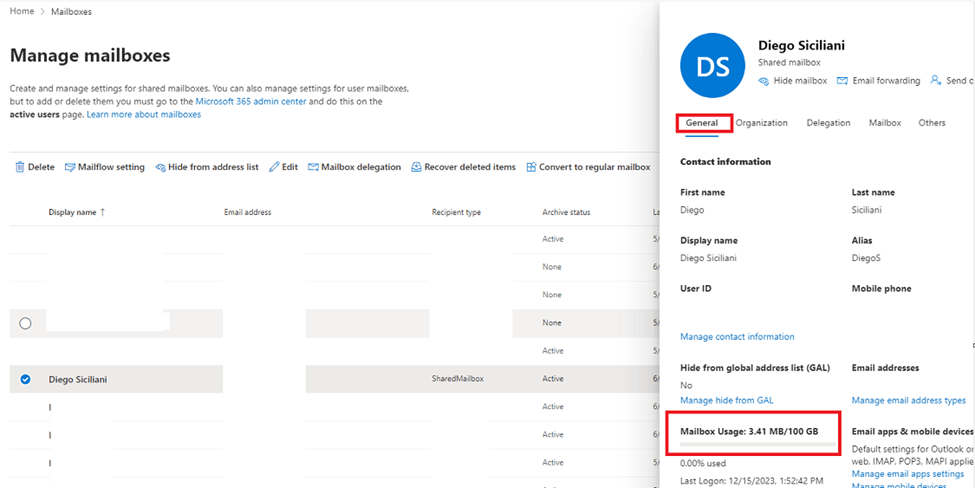Click Mailbox delegation toolbar label
975x488 pixels.
[x=361, y=167]
